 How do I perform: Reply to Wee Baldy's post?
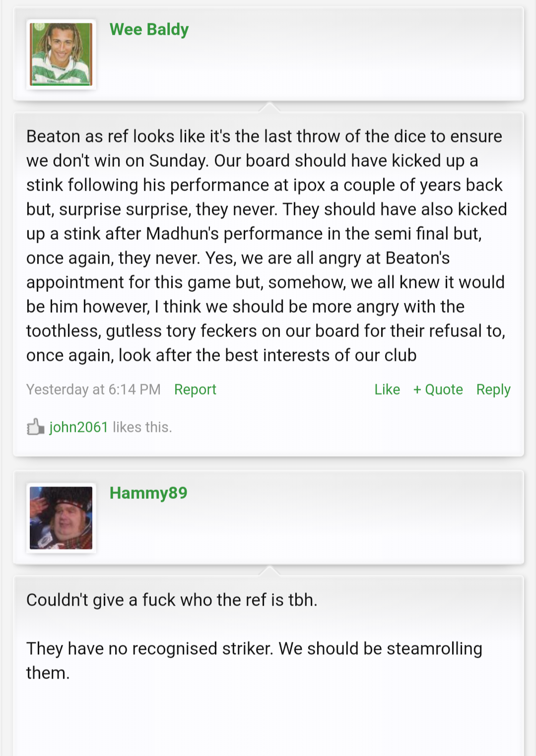point(493,390)
